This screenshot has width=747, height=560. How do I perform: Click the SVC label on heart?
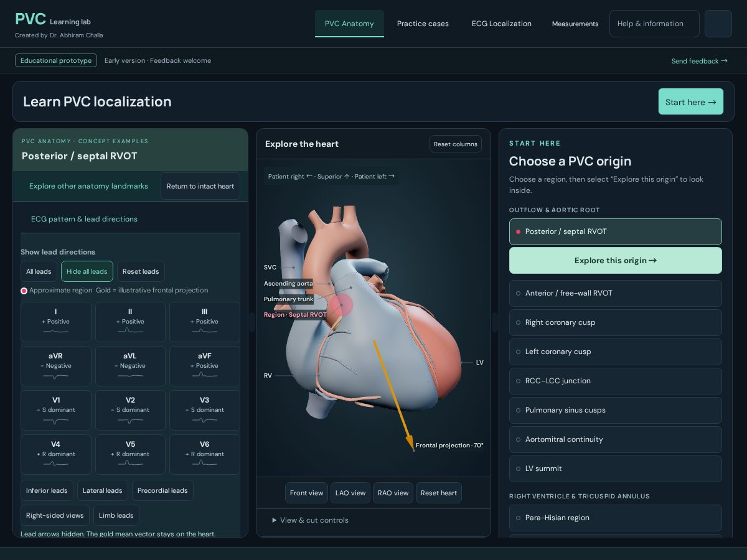point(270,268)
